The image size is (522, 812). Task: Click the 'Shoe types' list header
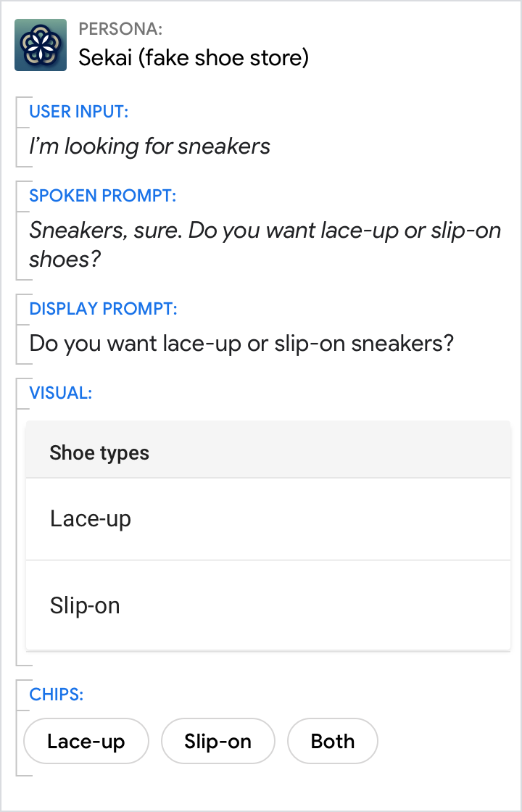[99, 453]
